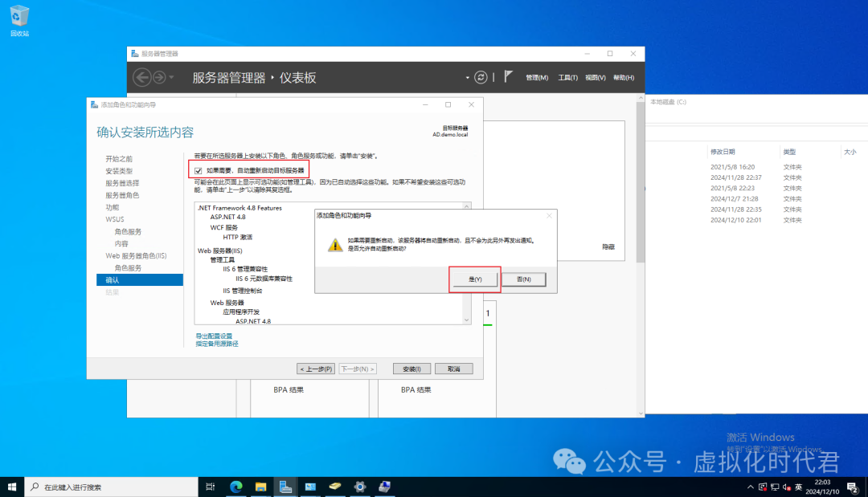Click the last pinned taskbar app icon
Image resolution: width=868 pixels, height=497 pixels.
click(385, 487)
